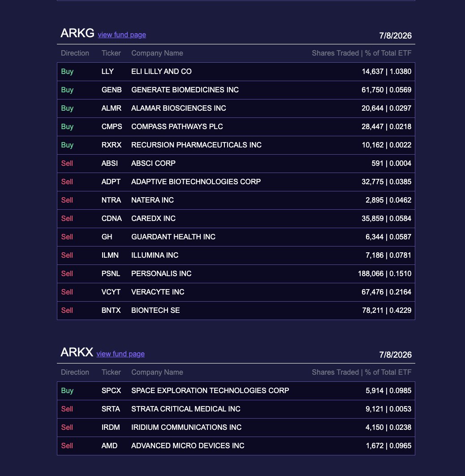Screen dimensions: 465x476
Task: Select ADAPTIVE BIOTECHNOLOGIES CORP
Action: click(x=196, y=182)
